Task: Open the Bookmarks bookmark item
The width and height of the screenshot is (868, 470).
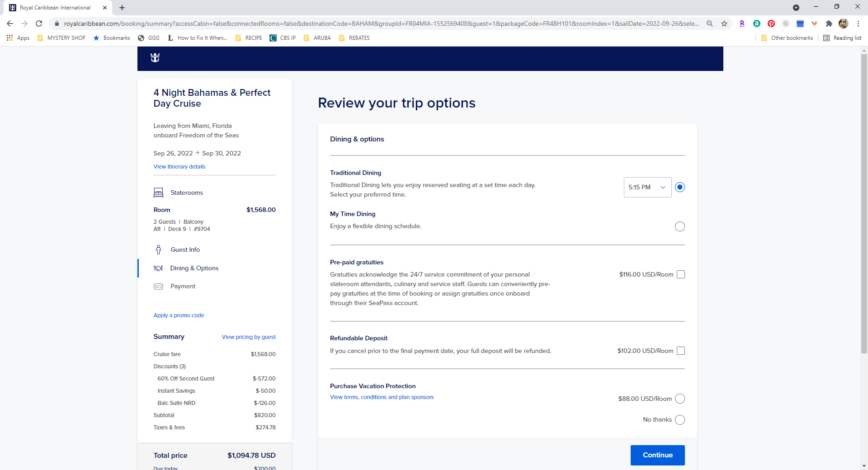Action: (x=112, y=38)
